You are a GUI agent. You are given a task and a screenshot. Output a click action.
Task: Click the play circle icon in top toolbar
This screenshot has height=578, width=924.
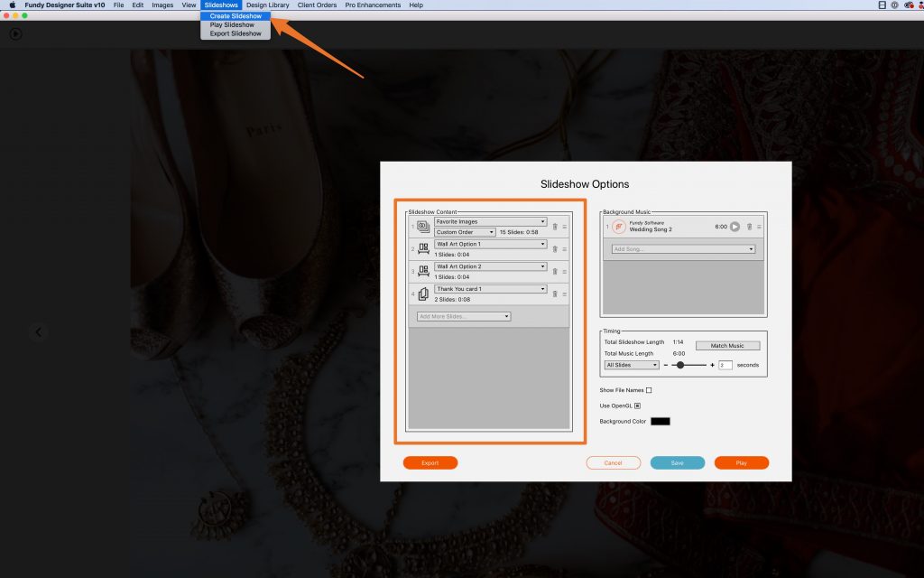16,34
